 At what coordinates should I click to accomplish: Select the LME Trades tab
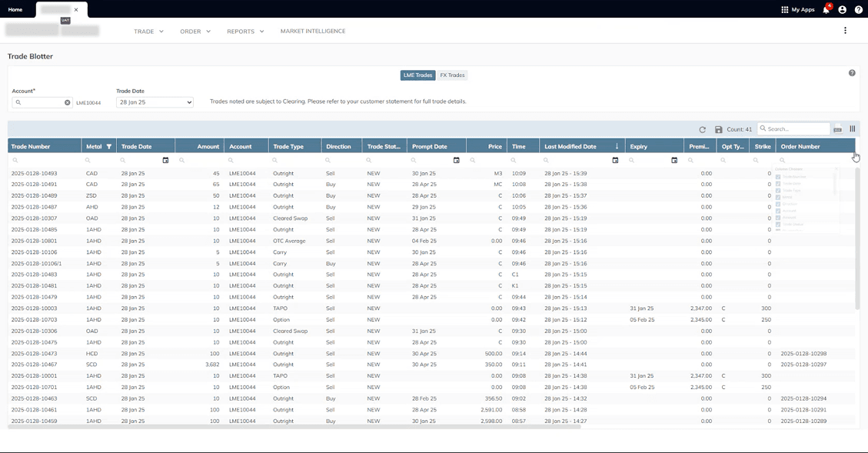(x=417, y=75)
